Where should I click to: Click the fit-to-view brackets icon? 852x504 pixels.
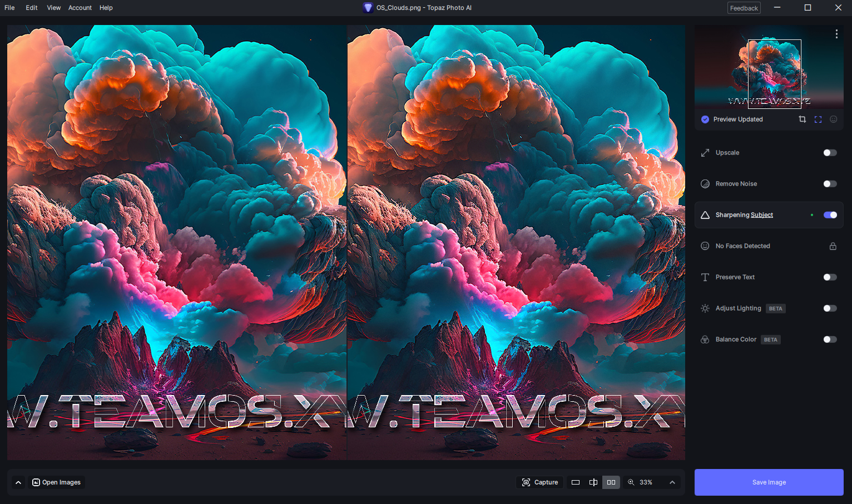point(818,119)
